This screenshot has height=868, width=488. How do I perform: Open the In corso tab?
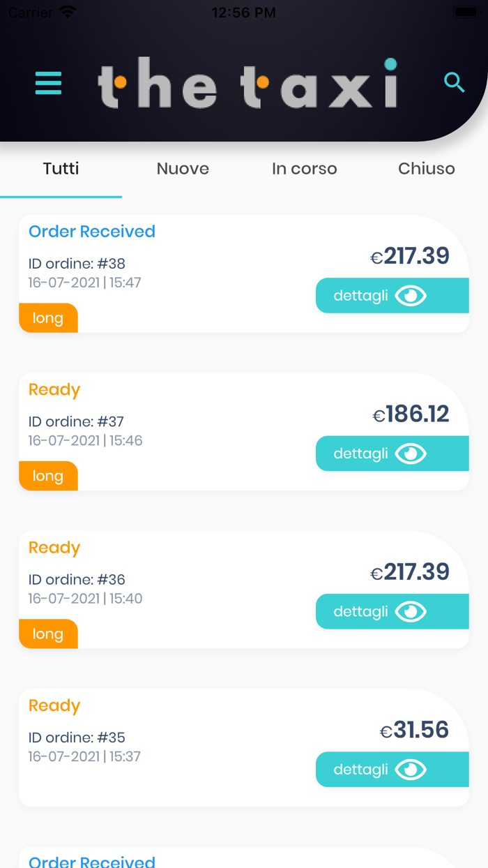coord(305,169)
